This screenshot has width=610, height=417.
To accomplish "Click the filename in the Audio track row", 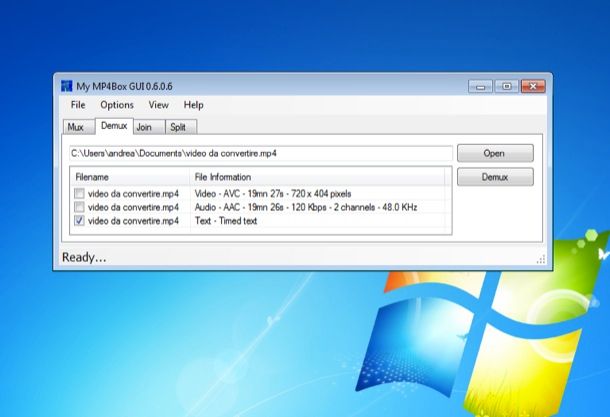I will (x=133, y=207).
